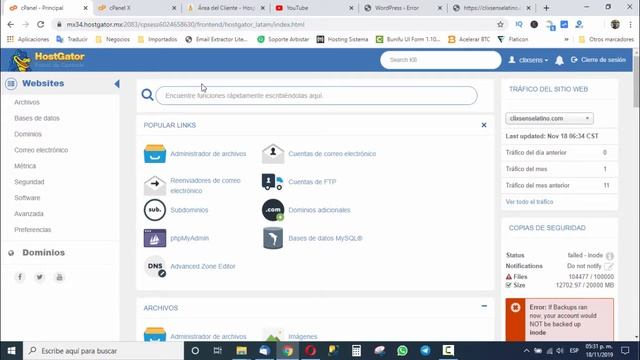Viewport: 640px width, 360px height.
Task: Close the Popular Links panel
Action: point(484,125)
